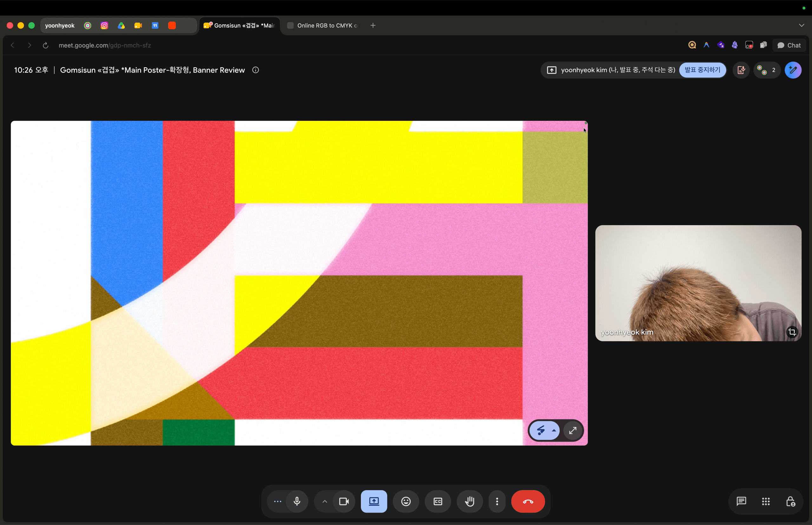Image resolution: width=812 pixels, height=525 pixels.
Task: Open the Obsidian crystal extension icon
Action: tap(735, 45)
